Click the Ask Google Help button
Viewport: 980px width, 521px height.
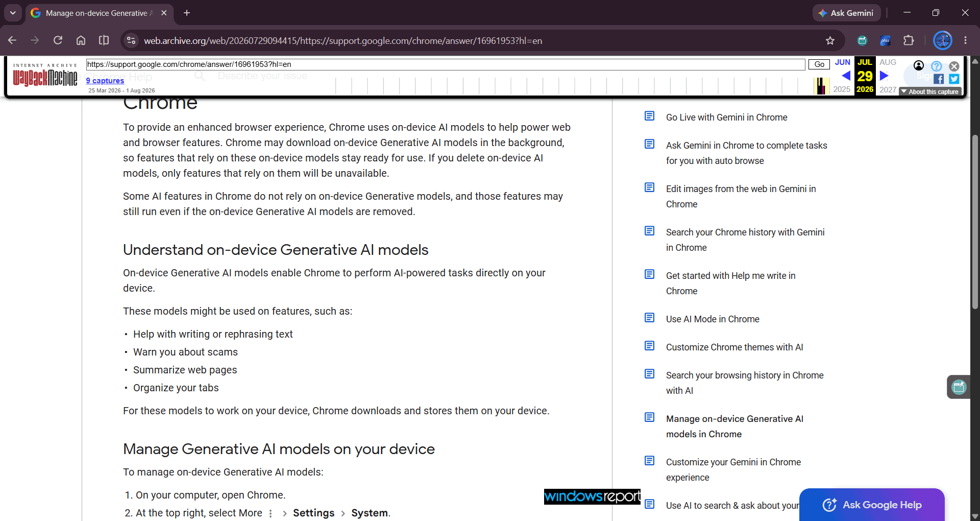click(872, 505)
